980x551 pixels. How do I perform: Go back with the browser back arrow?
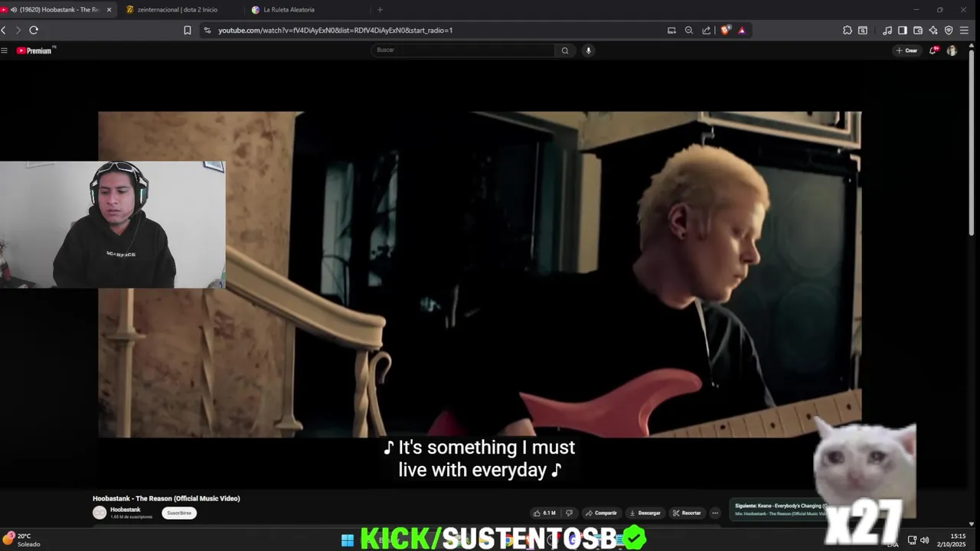pos(4,30)
